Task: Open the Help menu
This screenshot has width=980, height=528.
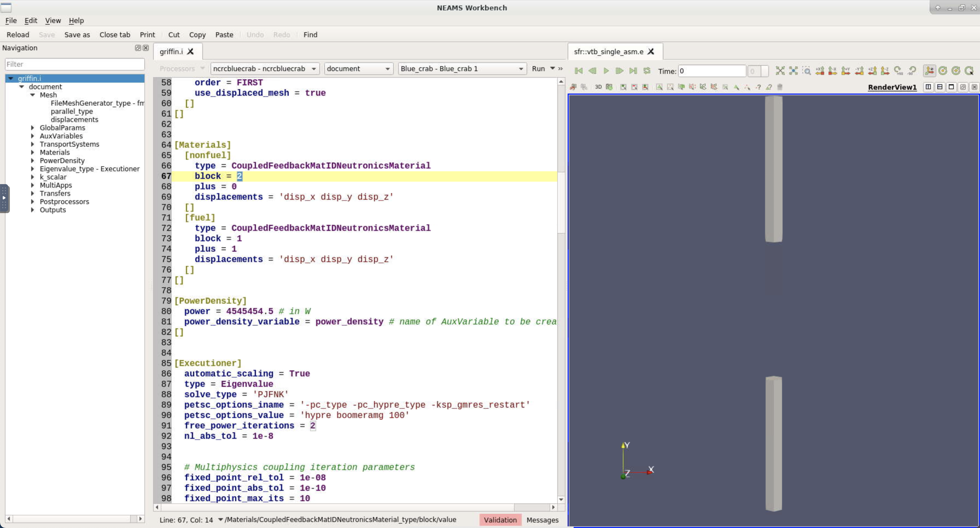Action: pos(76,21)
